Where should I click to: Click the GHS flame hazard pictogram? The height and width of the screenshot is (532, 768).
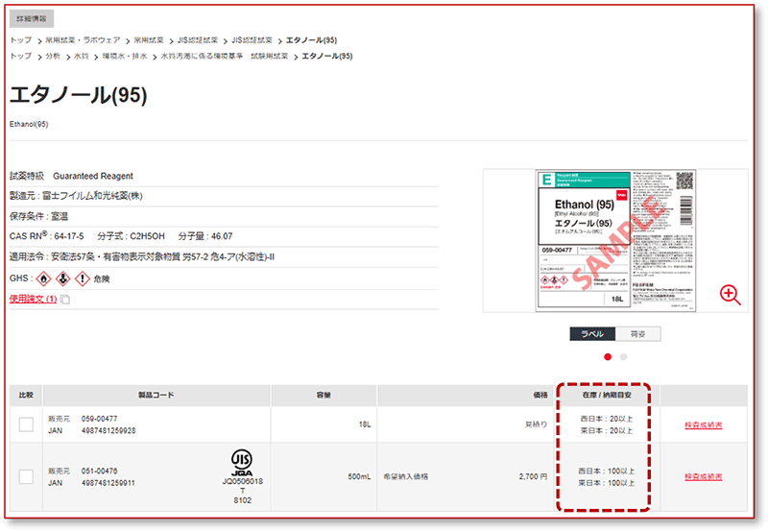[42, 278]
